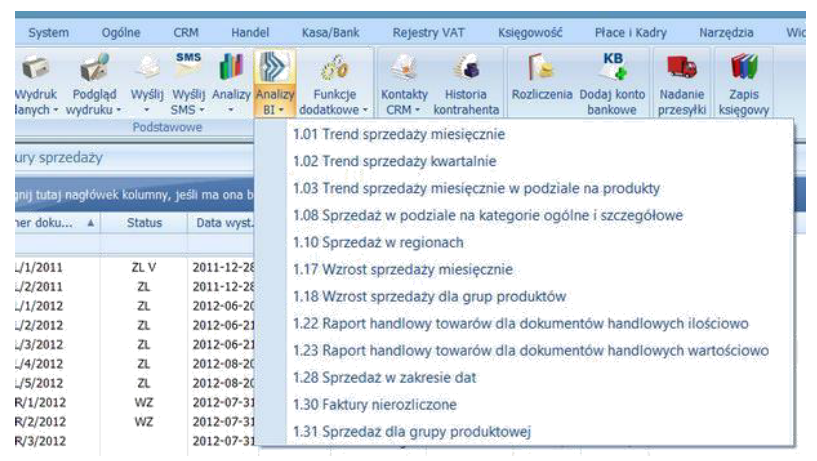The width and height of the screenshot is (817, 461).
Task: Open 1.28 Sprzedaż w zakresie dat
Action: click(x=384, y=378)
